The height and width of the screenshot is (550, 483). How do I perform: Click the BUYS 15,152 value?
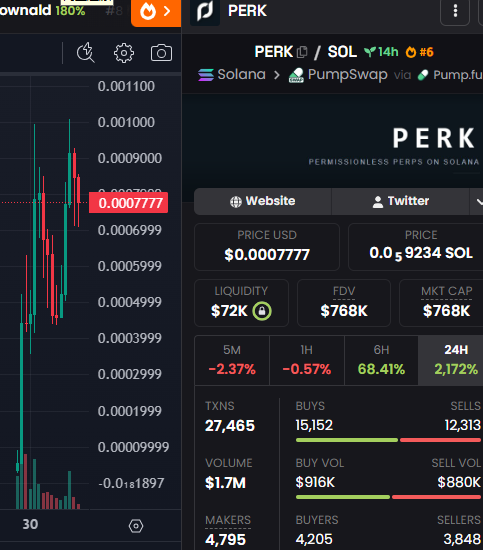314,425
